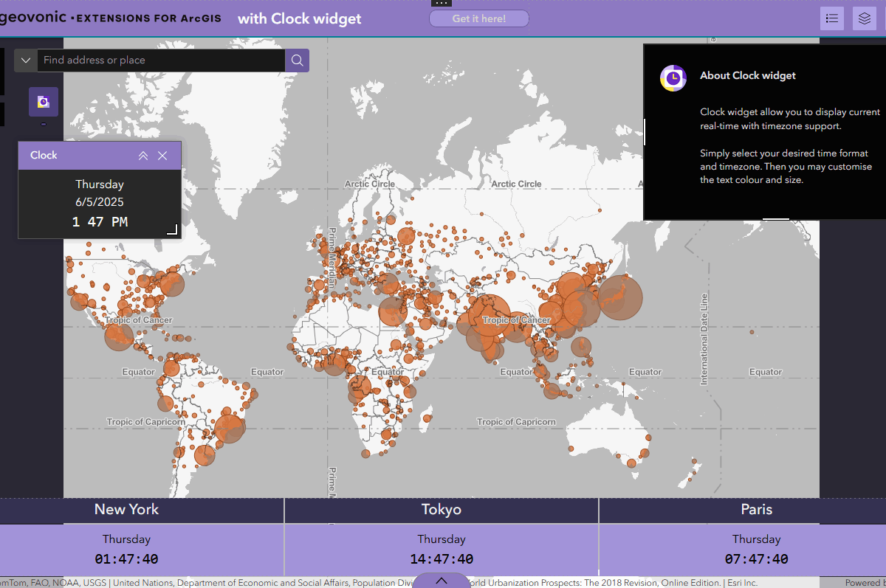The height and width of the screenshot is (588, 886).
Task: Expand the search source dropdown arrow
Action: point(26,60)
